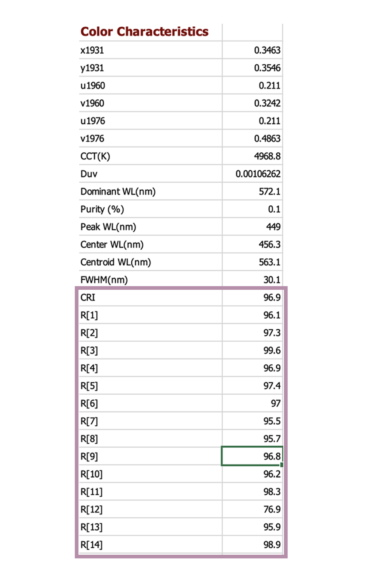Select the highlighted R[9] value cell 96.8
This screenshot has width=365, height=588.
(x=252, y=456)
